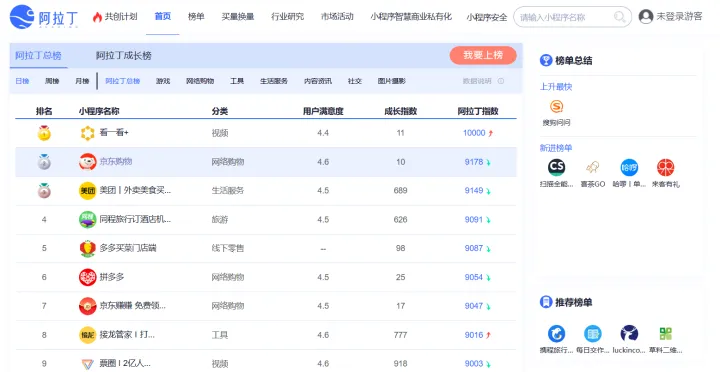Click the gold medal rank 1 icon

44,133
